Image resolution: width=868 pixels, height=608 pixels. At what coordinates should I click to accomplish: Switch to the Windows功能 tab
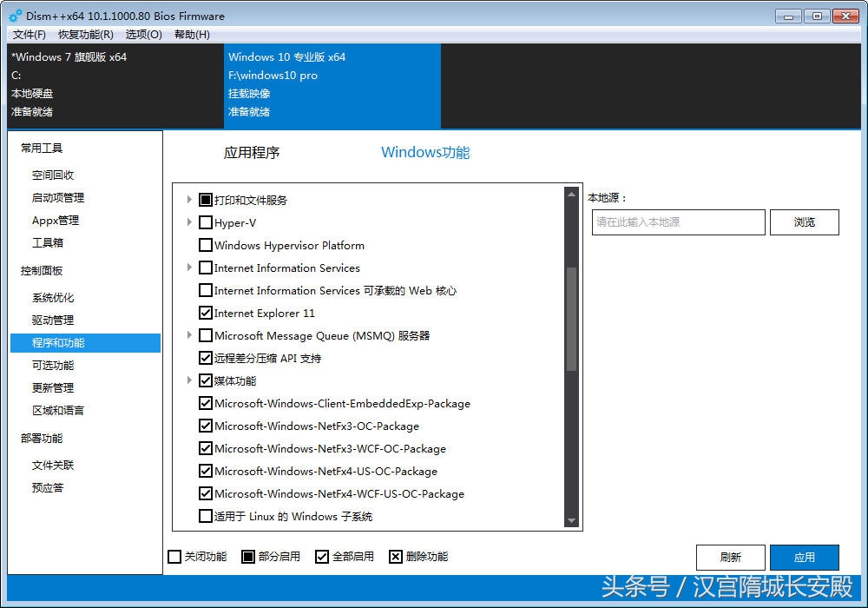(425, 152)
